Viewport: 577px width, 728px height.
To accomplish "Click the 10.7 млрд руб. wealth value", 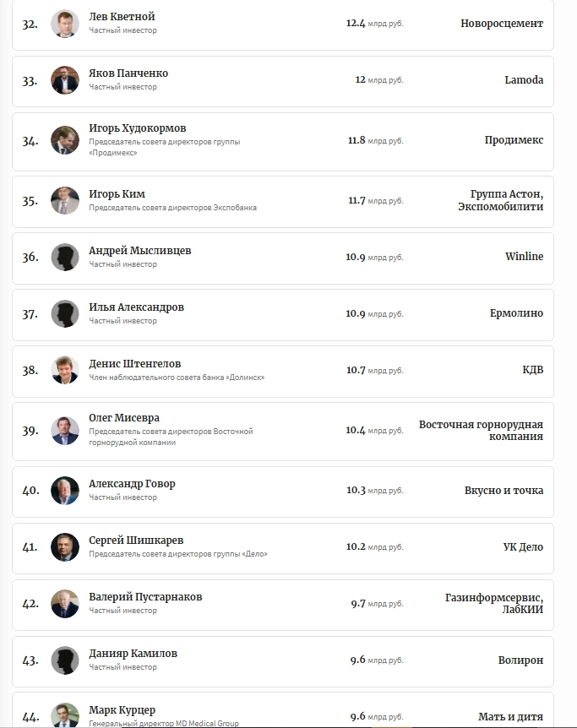I will coord(374,370).
